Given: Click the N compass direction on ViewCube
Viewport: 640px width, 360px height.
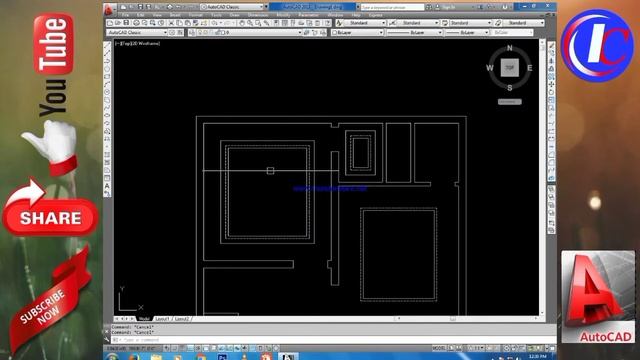Looking at the screenshot, I should (x=510, y=48).
